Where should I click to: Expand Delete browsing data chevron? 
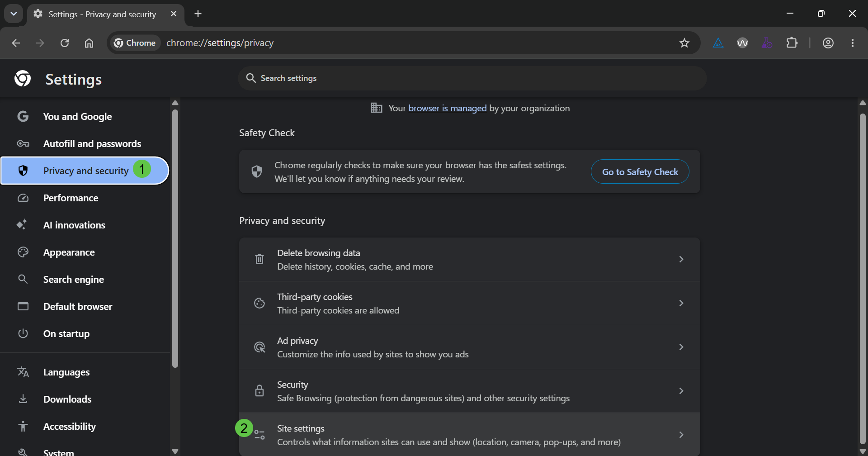pos(681,259)
